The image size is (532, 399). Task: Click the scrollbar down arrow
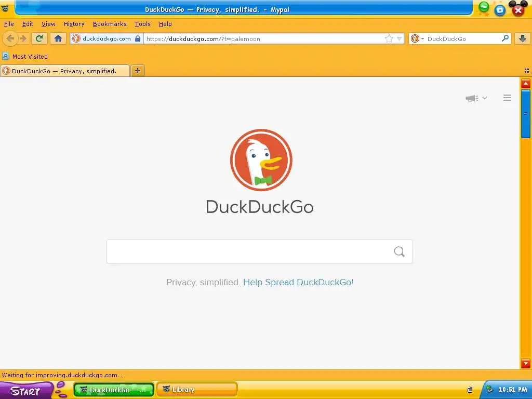coord(526,363)
